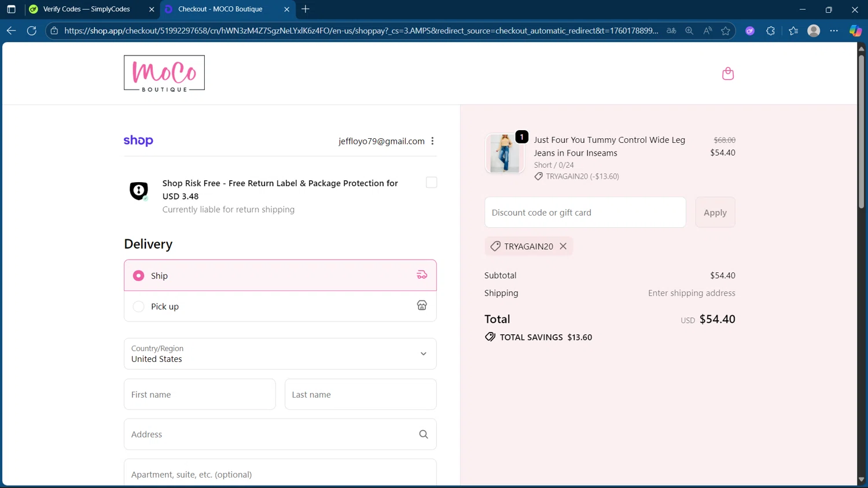
Task: Open browser Settings and more menu
Action: pos(833,31)
